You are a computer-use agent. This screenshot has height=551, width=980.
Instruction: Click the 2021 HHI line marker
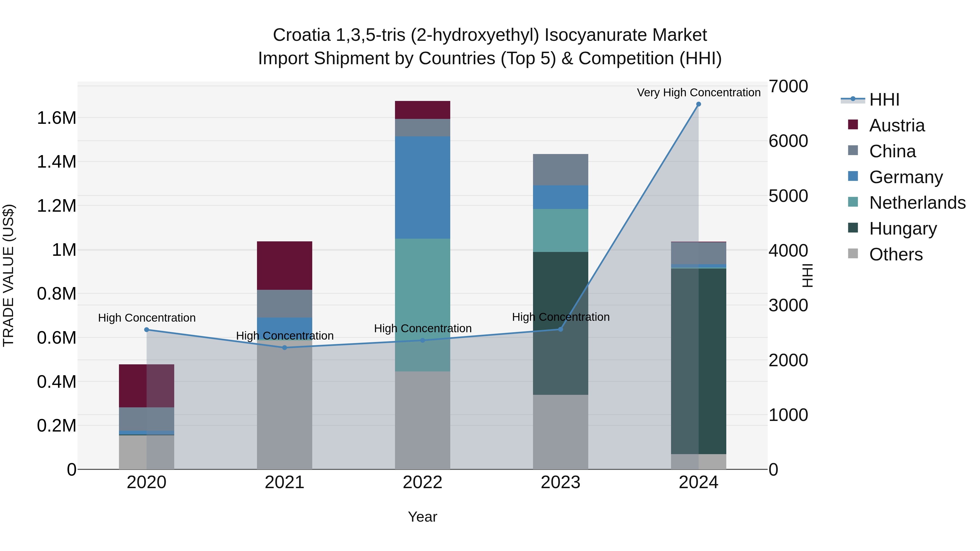[284, 347]
